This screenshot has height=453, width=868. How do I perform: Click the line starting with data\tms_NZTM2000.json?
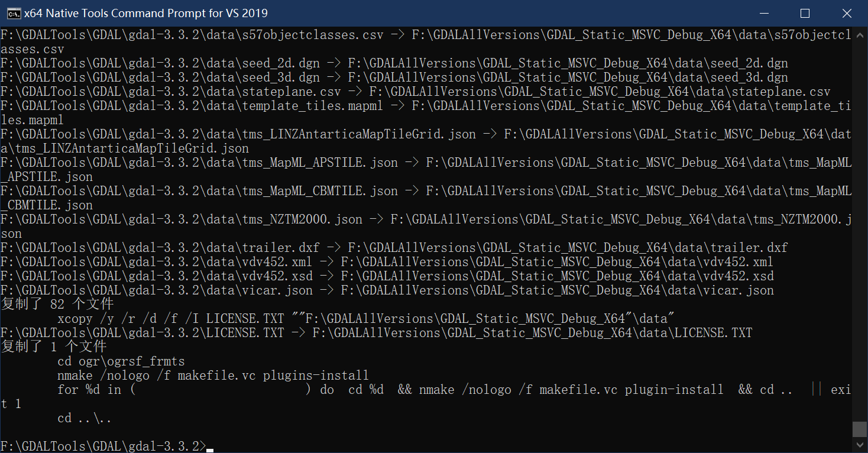coord(426,219)
